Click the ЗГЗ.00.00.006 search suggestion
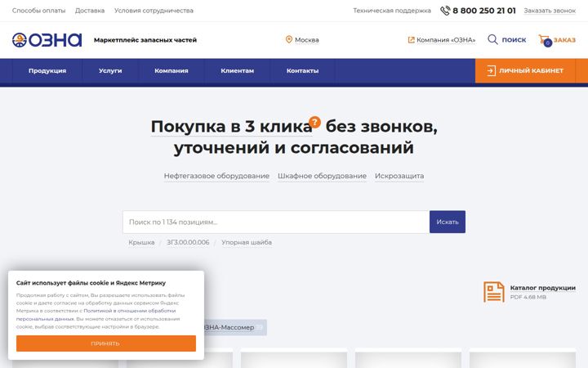Image resolution: width=588 pixels, height=368 pixels. [188, 243]
